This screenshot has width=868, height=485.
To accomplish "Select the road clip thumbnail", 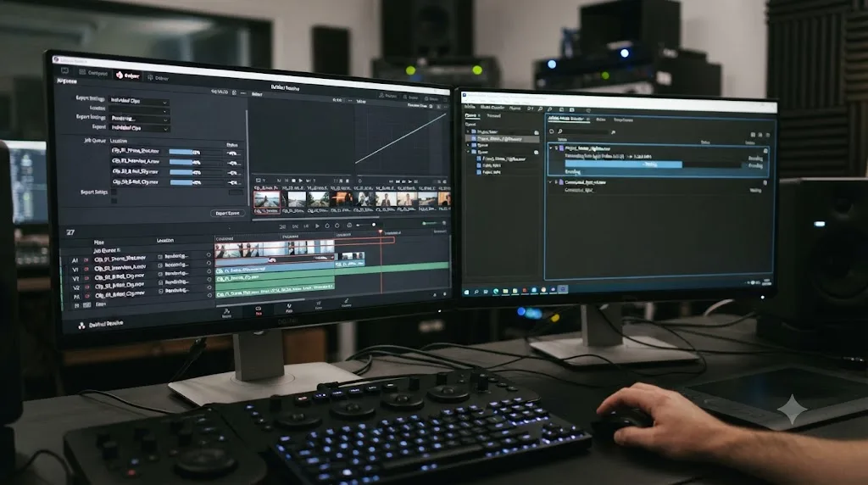I will [319, 199].
